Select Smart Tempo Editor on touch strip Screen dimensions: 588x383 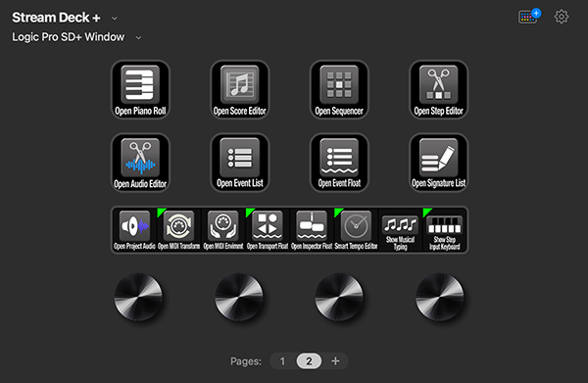coord(356,230)
